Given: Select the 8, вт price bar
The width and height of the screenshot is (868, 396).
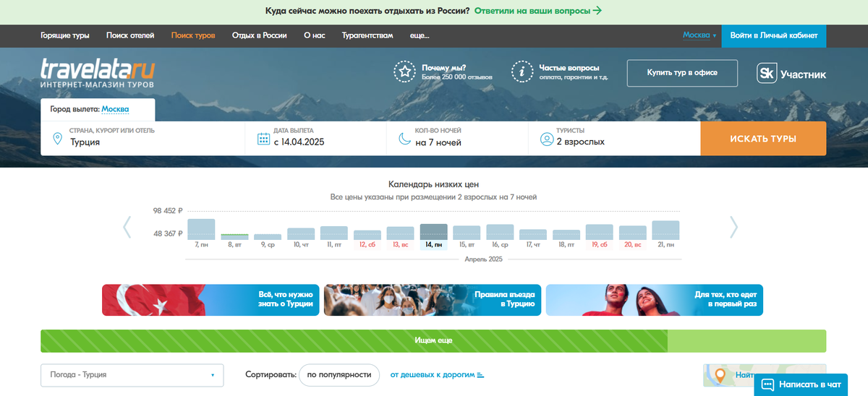Looking at the screenshot, I should tap(234, 237).
